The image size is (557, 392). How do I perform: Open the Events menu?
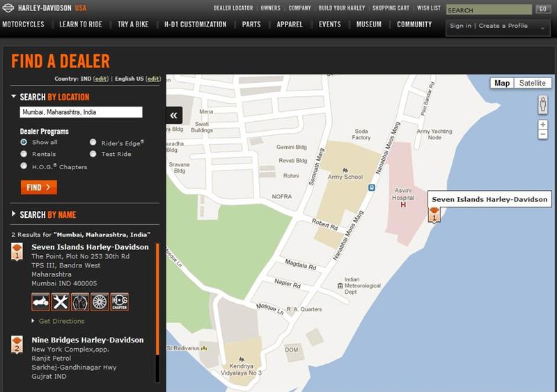tap(329, 24)
